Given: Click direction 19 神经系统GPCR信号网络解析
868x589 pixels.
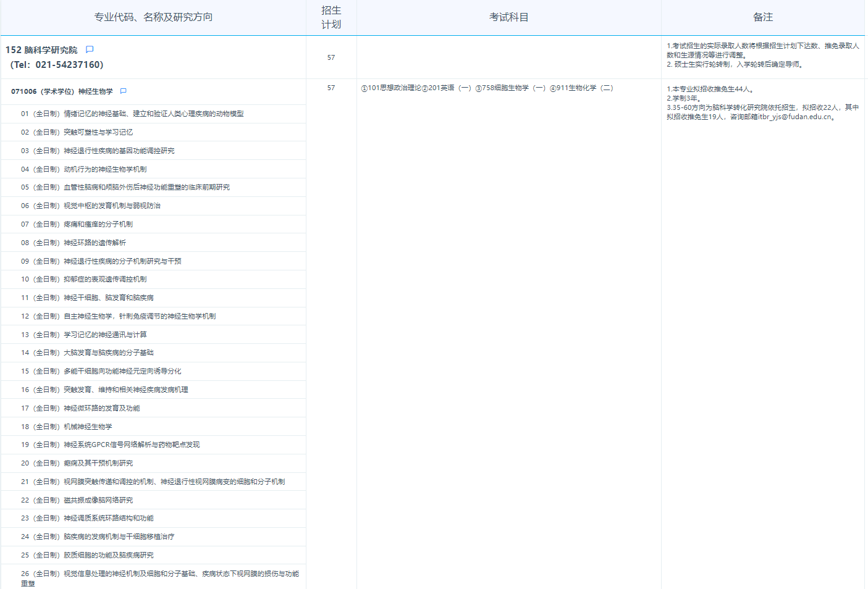Looking at the screenshot, I should pyautogui.click(x=110, y=445).
